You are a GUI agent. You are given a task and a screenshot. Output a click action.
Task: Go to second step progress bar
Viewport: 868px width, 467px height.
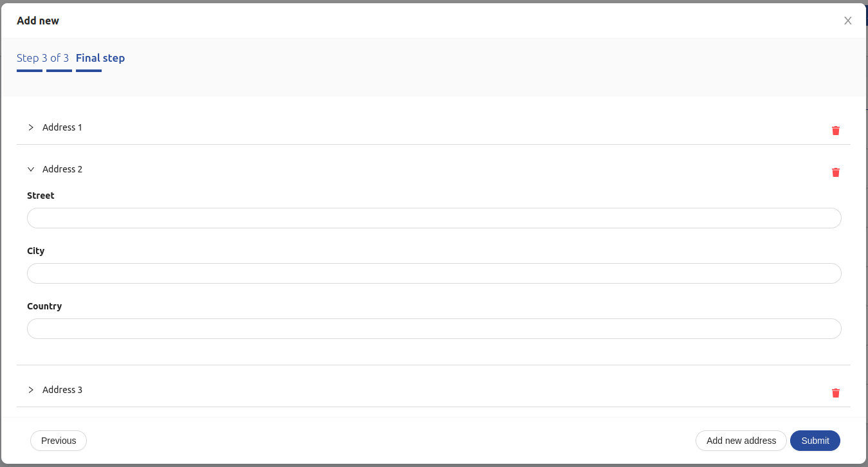tap(59, 71)
